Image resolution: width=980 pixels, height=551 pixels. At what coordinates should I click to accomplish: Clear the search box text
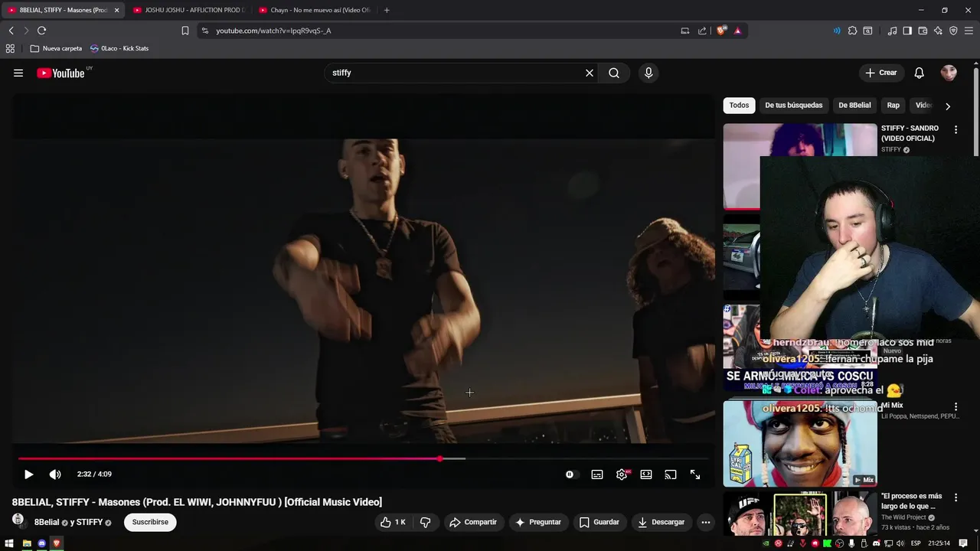[590, 73]
